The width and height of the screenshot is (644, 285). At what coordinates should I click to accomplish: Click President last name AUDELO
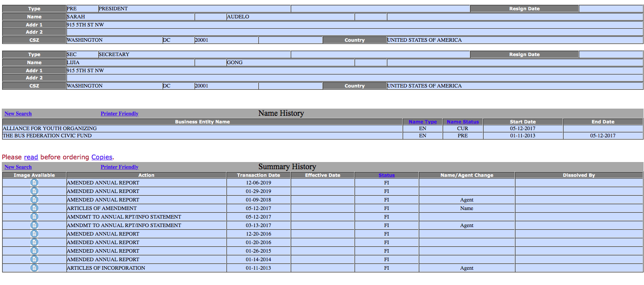pos(238,17)
